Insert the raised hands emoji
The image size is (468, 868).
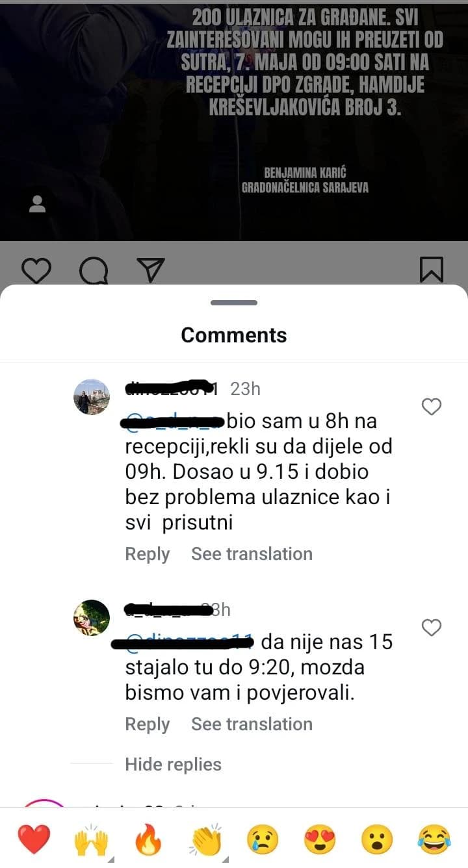coord(91,839)
